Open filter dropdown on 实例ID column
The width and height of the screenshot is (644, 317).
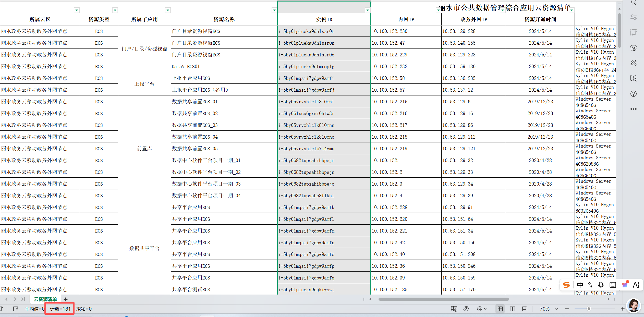368,10
